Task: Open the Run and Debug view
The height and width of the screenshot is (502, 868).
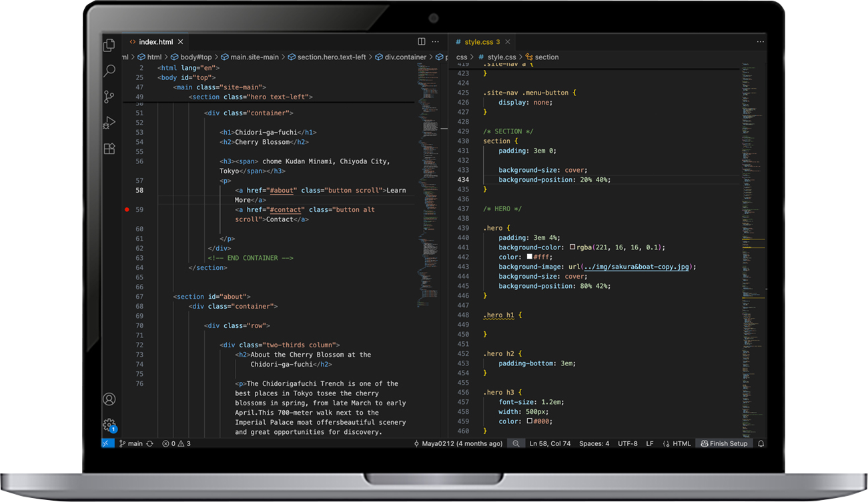Action: coord(109,123)
